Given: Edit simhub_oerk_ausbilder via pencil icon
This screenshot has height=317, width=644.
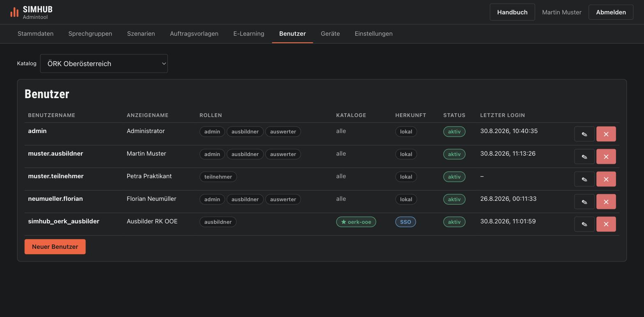Looking at the screenshot, I should tap(584, 224).
